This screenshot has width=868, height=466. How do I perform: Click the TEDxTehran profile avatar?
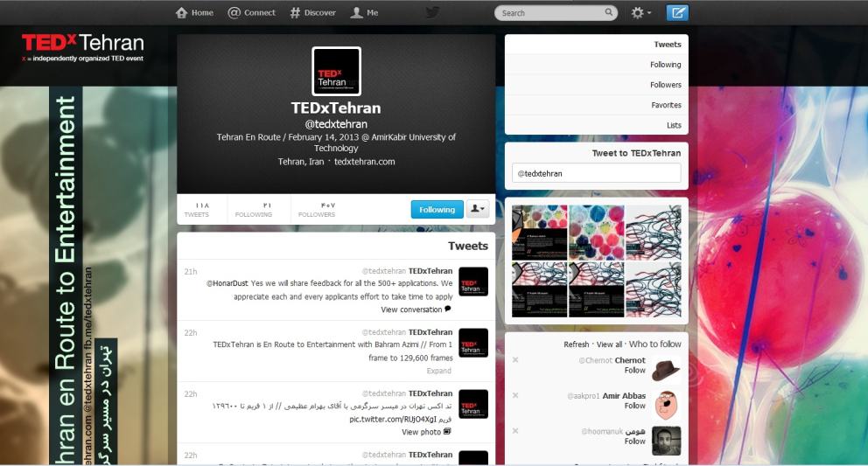pos(337,72)
